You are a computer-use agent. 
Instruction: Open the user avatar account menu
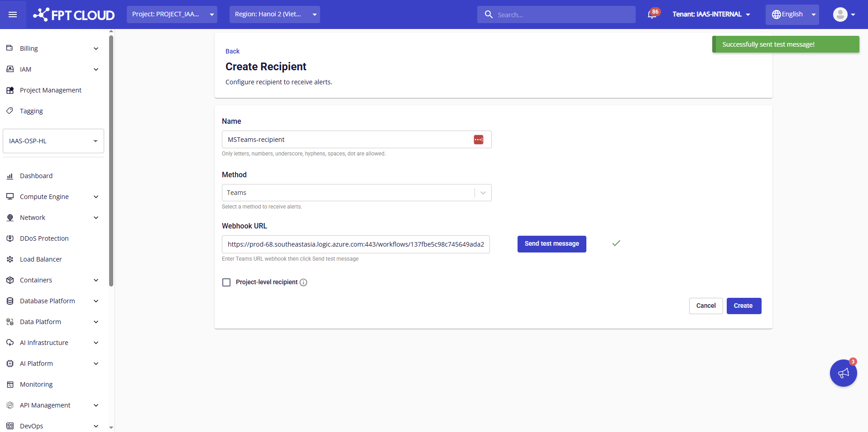(844, 15)
